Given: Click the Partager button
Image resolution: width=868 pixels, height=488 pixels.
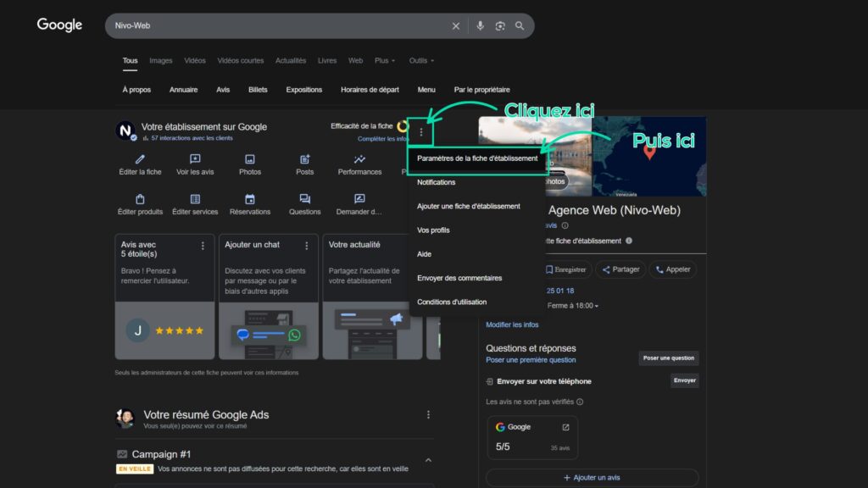Looking at the screenshot, I should tap(620, 269).
